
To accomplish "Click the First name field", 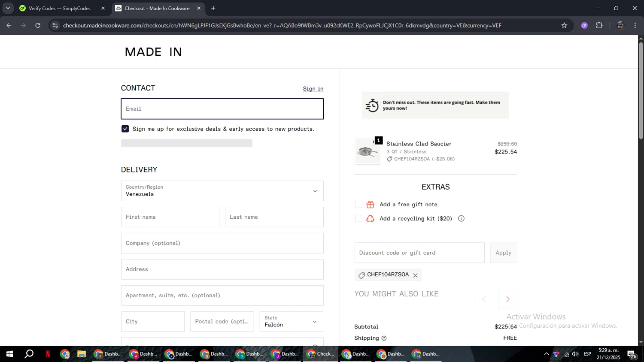I will pyautogui.click(x=170, y=217).
